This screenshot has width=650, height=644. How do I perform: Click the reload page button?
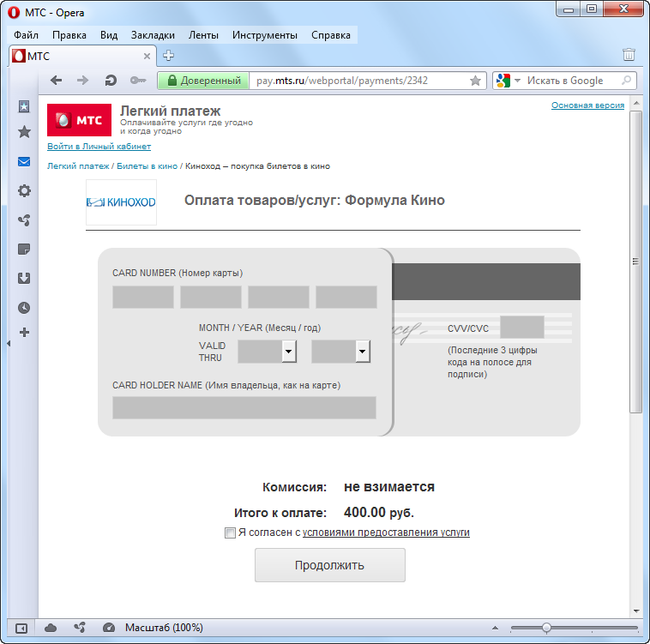[110, 81]
